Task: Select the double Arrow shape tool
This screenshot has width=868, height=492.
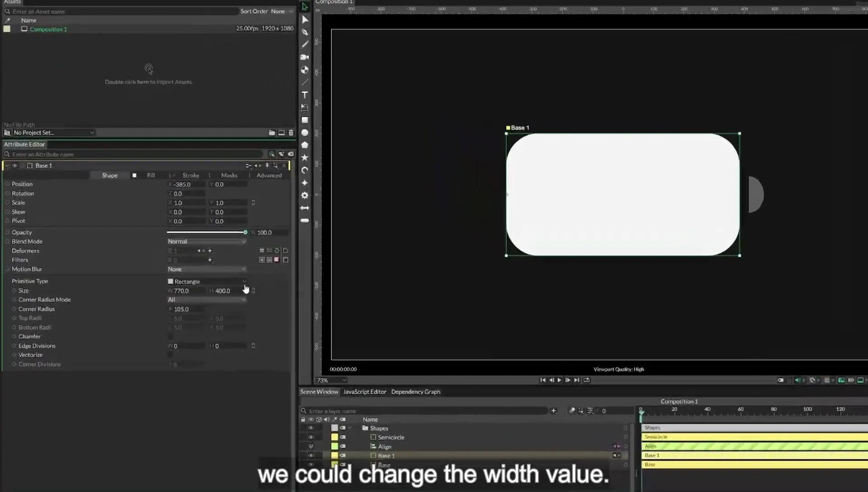Action: coord(305,208)
